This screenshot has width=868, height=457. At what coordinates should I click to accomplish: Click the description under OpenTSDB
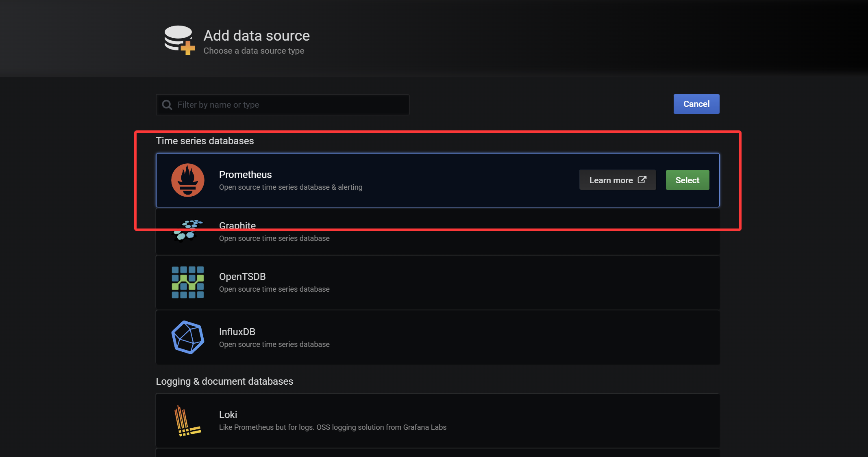(274, 289)
